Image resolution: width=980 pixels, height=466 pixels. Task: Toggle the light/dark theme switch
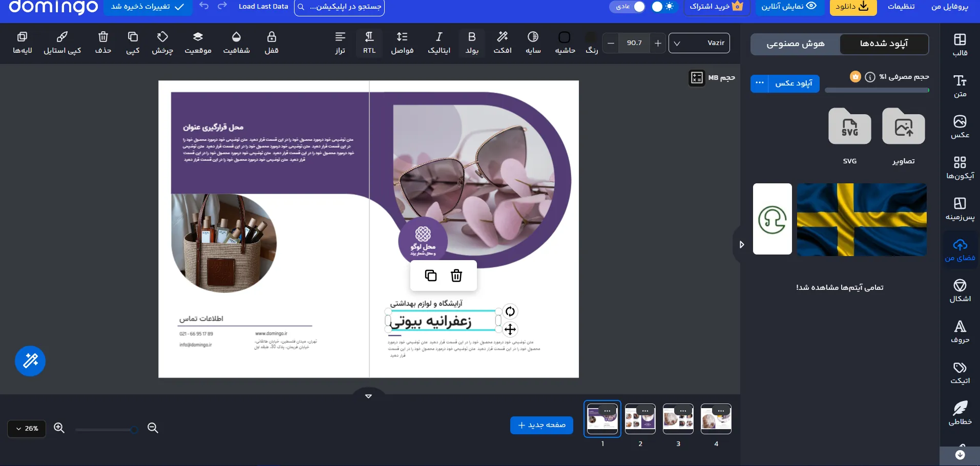pos(663,7)
